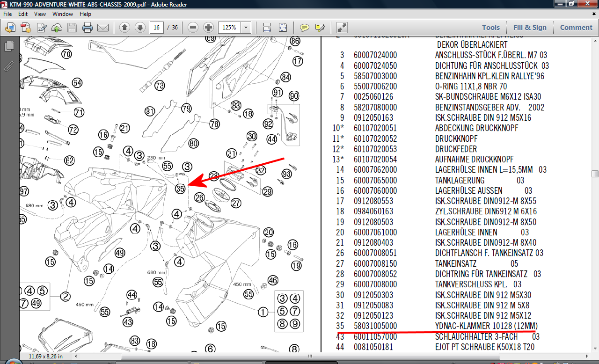The width and height of the screenshot is (599, 364).
Task: Go to next page with down arrow
Action: click(x=139, y=27)
